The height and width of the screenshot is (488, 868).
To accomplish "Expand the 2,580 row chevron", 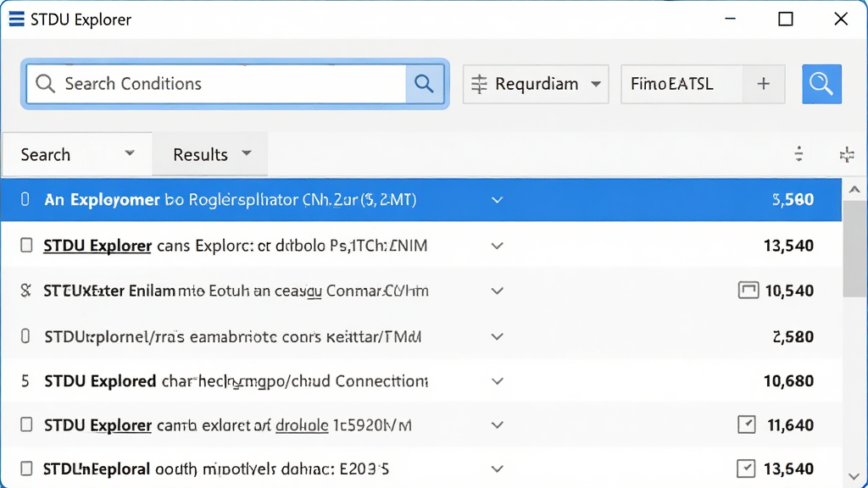I will coord(497,336).
